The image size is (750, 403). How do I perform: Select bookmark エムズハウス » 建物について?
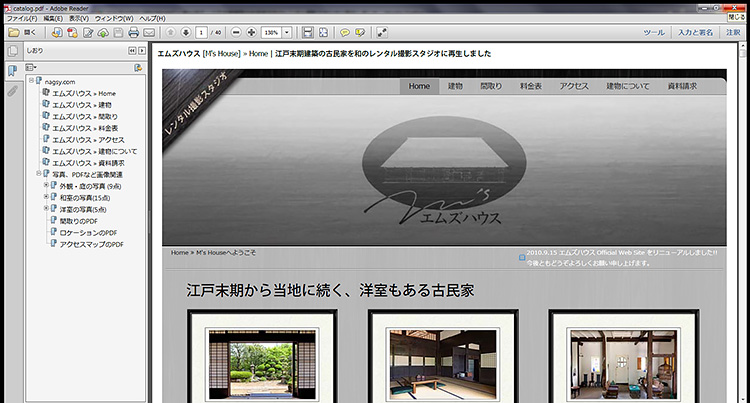click(95, 151)
